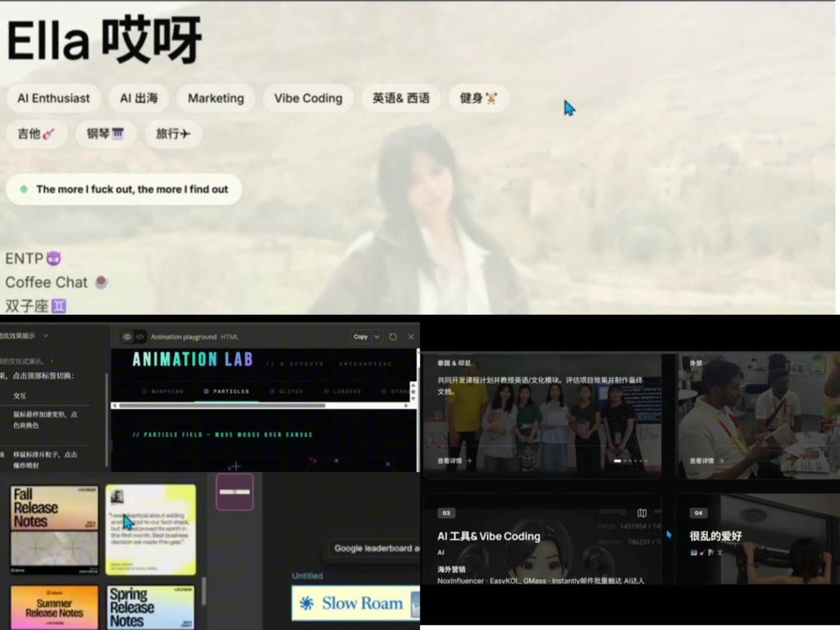Click the particle field crosshair on canvas

tap(235, 466)
